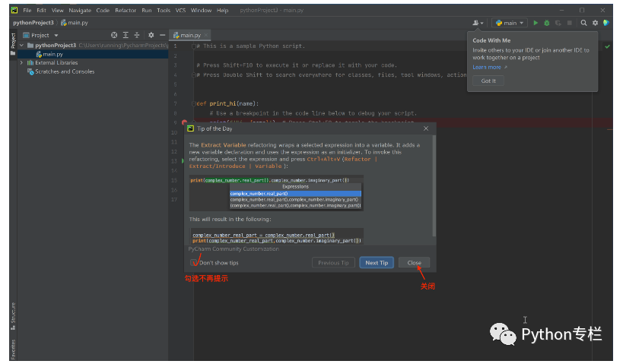This screenshot has height=364, width=623.
Task: Click the Next Tip button
Action: (x=377, y=263)
